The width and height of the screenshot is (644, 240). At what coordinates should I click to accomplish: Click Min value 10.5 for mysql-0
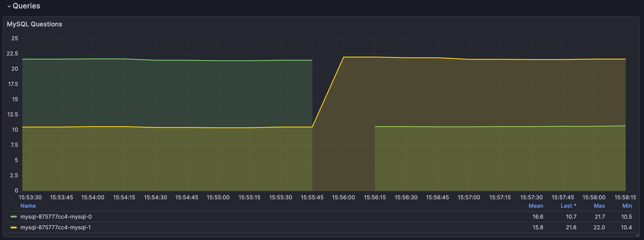pos(626,217)
